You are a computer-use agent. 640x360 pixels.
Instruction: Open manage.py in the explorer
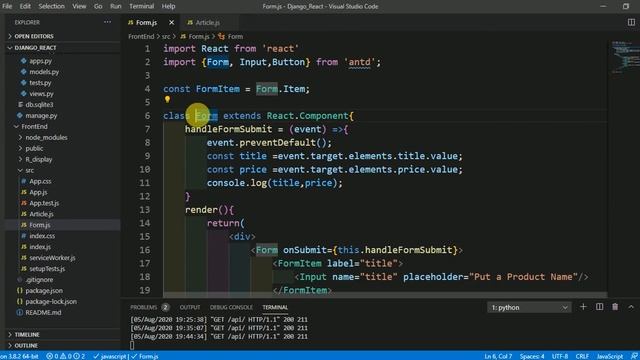tap(41, 116)
